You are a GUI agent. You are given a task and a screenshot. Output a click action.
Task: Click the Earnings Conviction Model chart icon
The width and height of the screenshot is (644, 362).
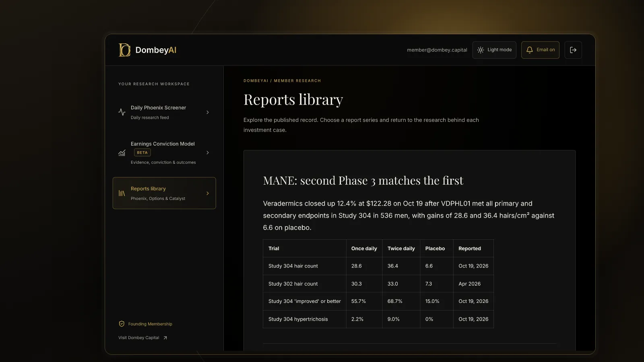122,153
